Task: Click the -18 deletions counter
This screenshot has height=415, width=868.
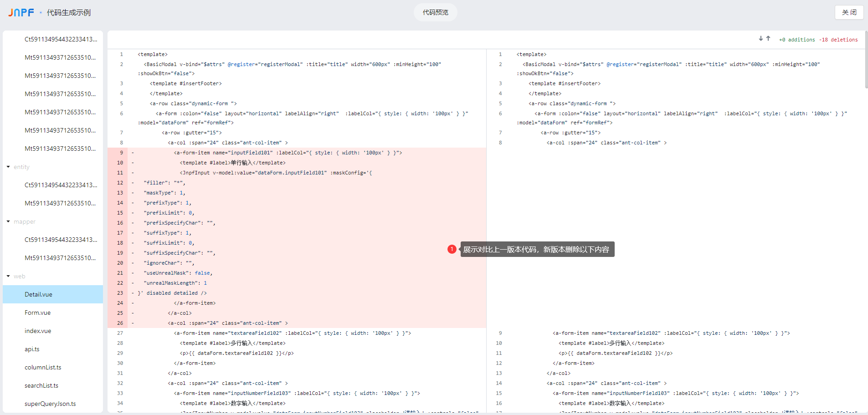Action: coord(838,40)
